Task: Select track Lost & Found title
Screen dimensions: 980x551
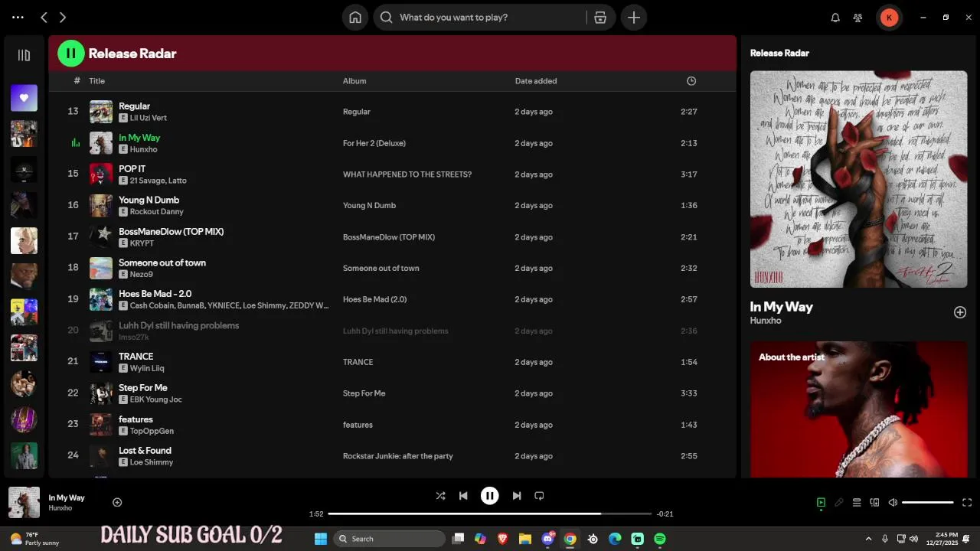Action: 145,451
